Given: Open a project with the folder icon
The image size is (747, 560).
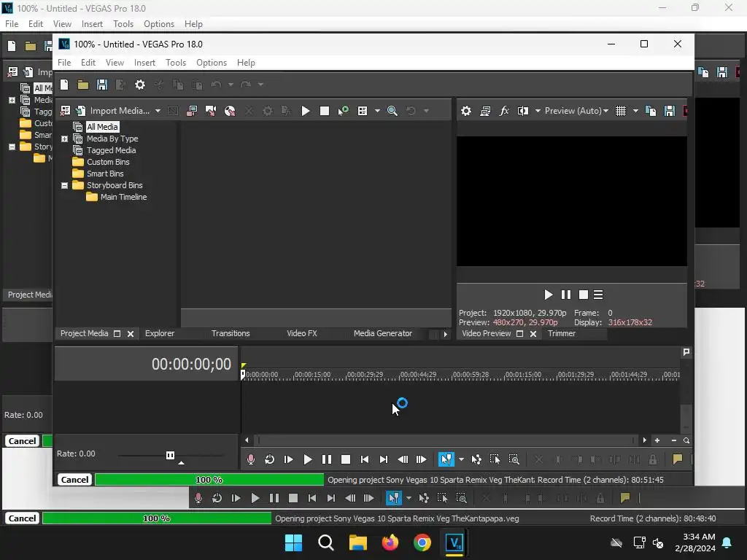Looking at the screenshot, I should (83, 85).
